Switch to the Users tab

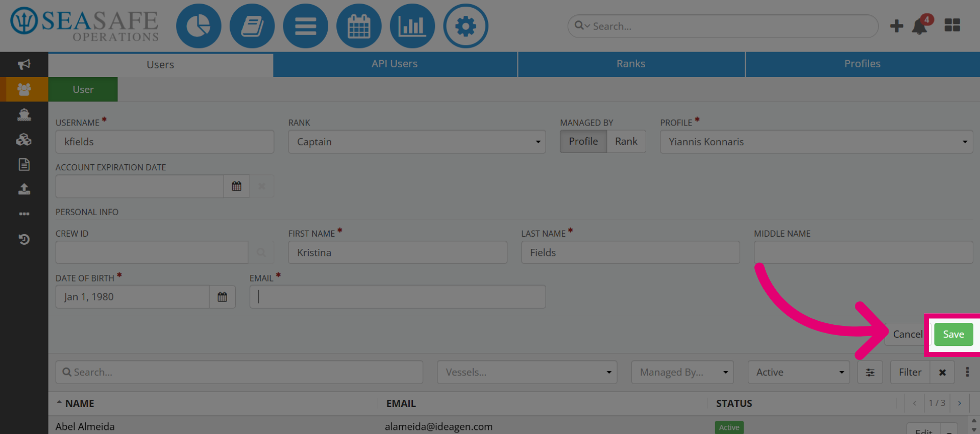point(160,64)
